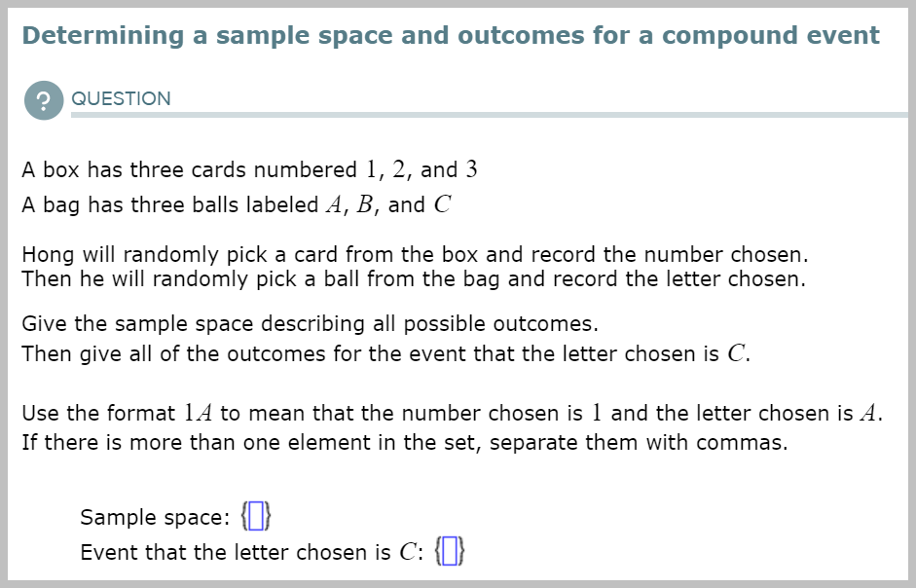The height and width of the screenshot is (588, 916).
Task: Click the answer box for event letter C
Action: [449, 551]
